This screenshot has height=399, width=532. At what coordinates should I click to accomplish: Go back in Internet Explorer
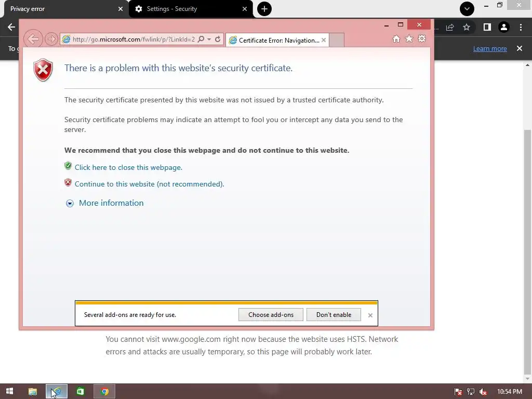pyautogui.click(x=33, y=39)
